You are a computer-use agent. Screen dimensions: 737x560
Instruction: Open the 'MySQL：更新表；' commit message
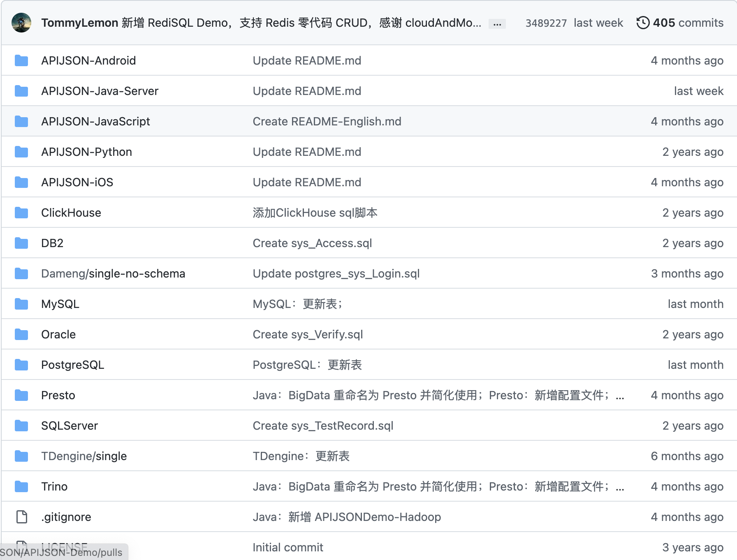tap(298, 304)
